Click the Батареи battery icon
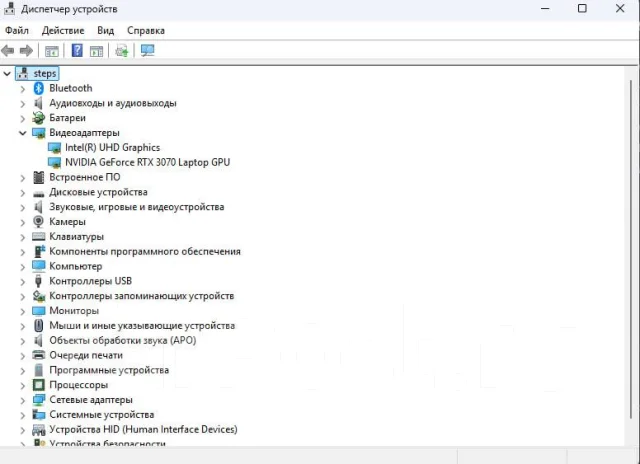 (39, 118)
